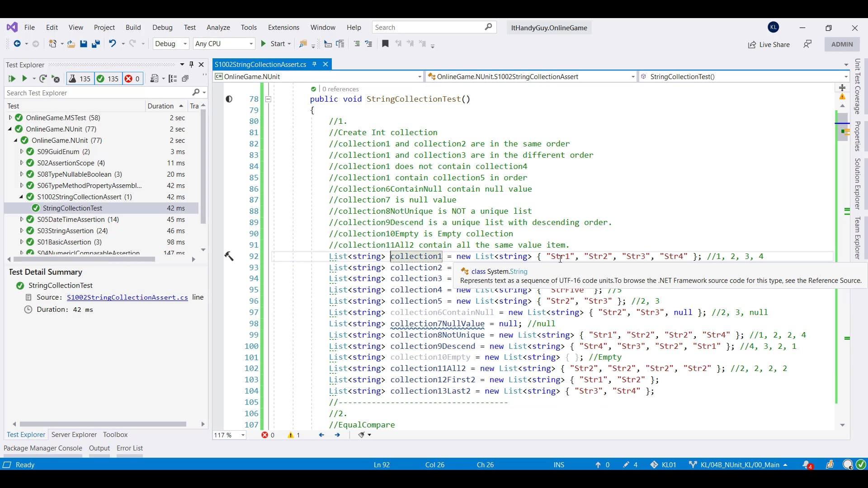This screenshot has width=868, height=488.
Task: Open the Any CPU platform dropdown
Action: pos(224,44)
